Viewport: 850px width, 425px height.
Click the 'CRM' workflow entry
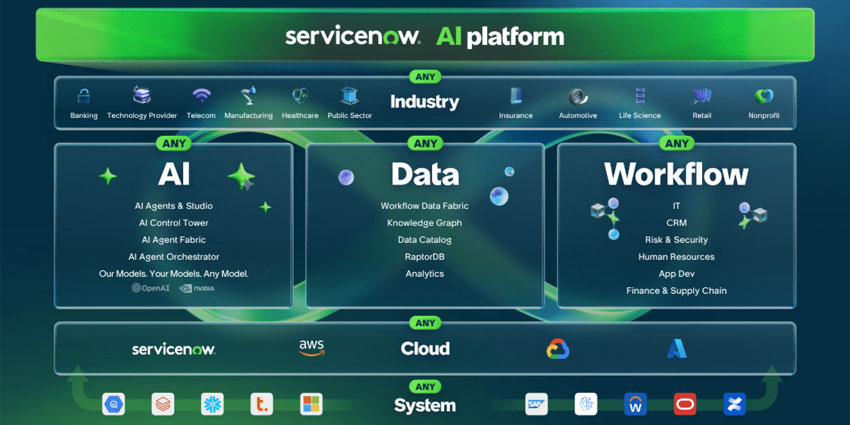click(x=677, y=223)
